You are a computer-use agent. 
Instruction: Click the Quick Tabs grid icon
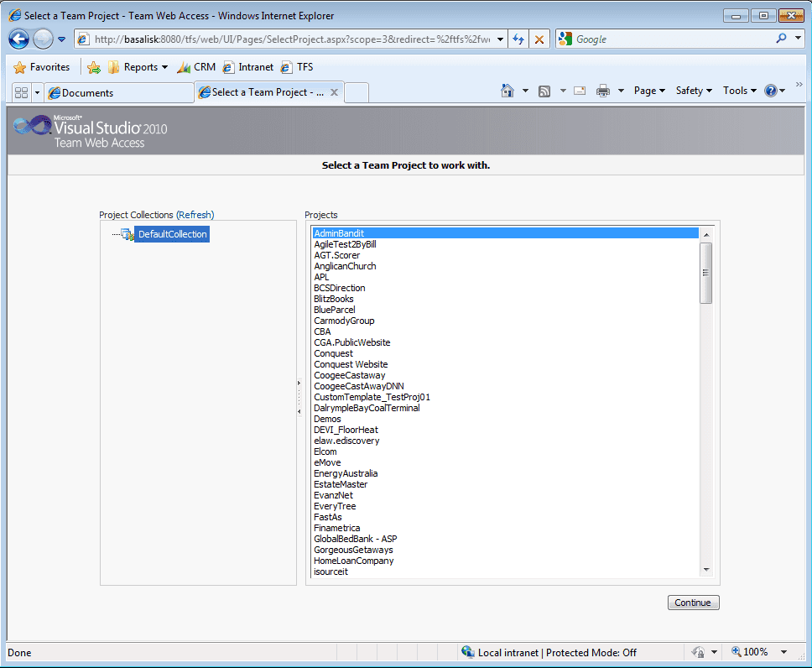(21, 92)
